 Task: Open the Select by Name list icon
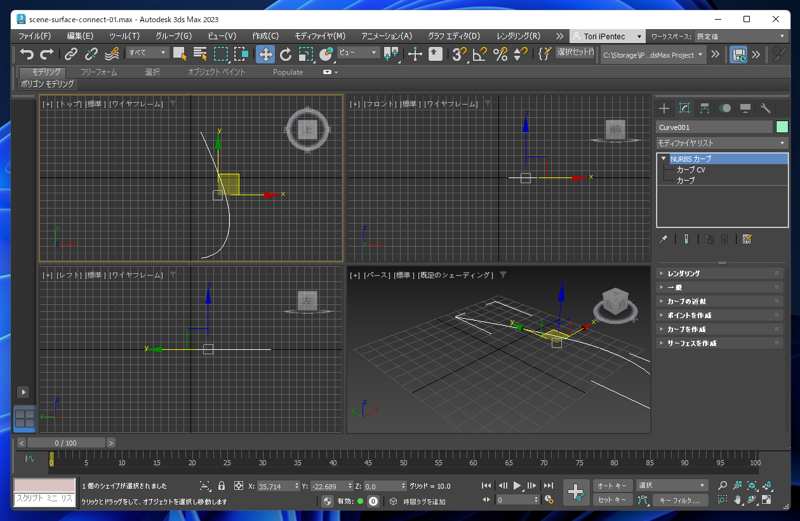point(200,54)
